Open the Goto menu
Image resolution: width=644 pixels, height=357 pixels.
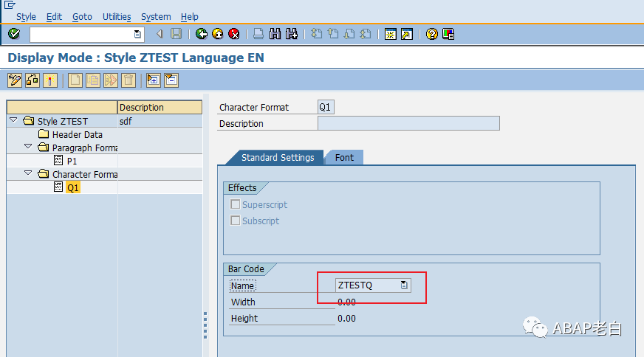click(82, 17)
